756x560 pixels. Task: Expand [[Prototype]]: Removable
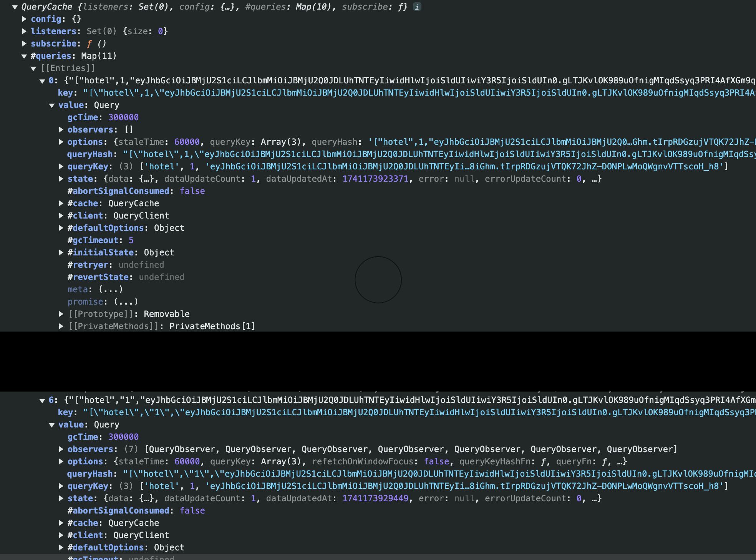[61, 314]
